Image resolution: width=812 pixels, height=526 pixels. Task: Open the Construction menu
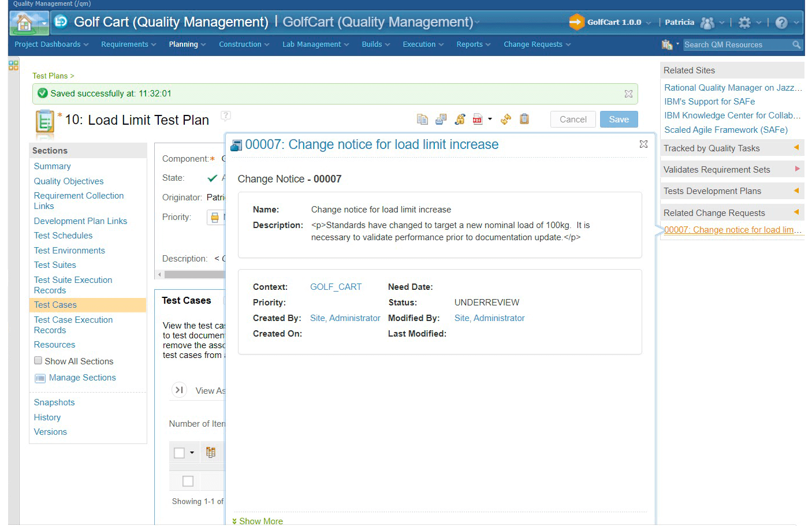pos(244,44)
